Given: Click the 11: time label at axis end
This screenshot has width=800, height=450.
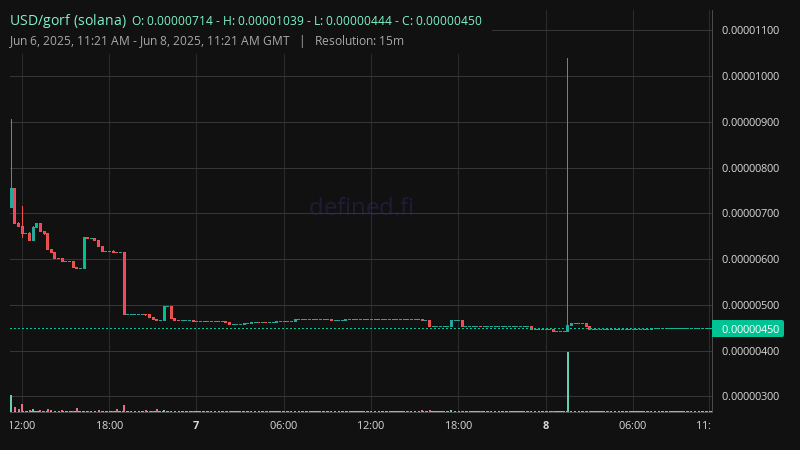Looking at the screenshot, I should click(704, 426).
